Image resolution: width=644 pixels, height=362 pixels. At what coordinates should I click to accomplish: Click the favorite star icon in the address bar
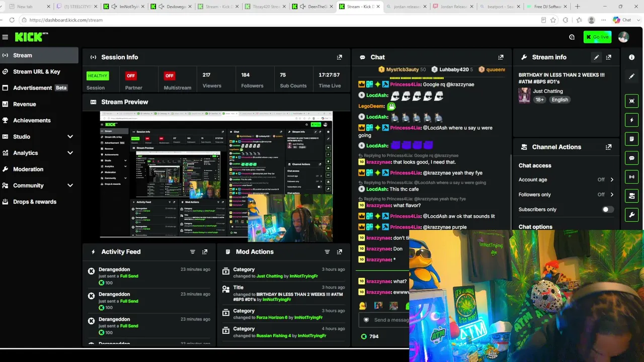click(553, 20)
